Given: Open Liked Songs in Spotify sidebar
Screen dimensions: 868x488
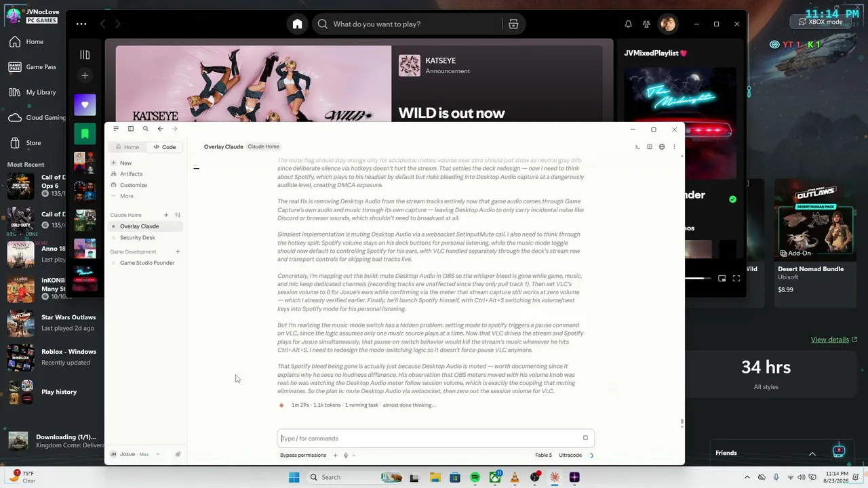Looking at the screenshot, I should 85,105.
